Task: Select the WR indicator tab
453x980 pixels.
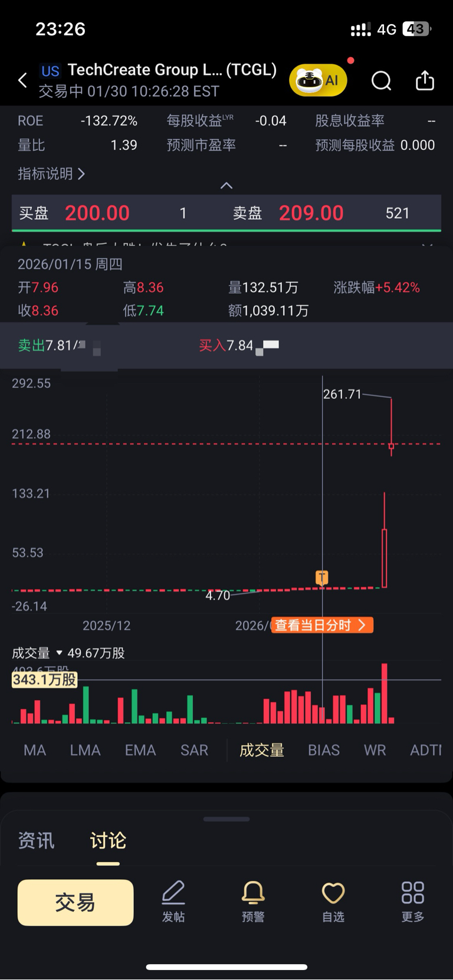Action: [375, 750]
